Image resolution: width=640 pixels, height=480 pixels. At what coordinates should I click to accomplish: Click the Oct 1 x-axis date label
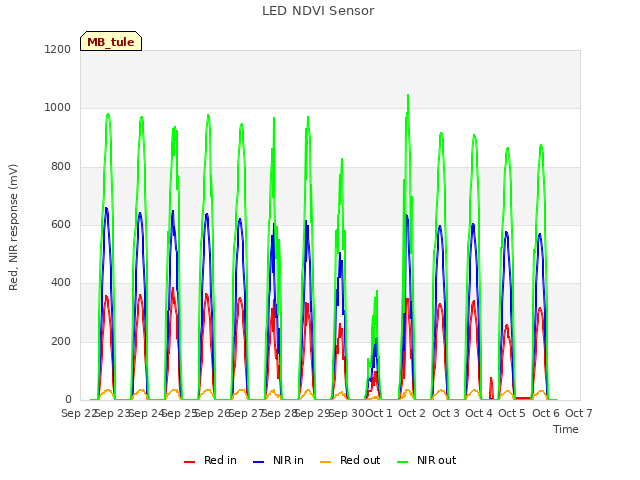coord(378,413)
